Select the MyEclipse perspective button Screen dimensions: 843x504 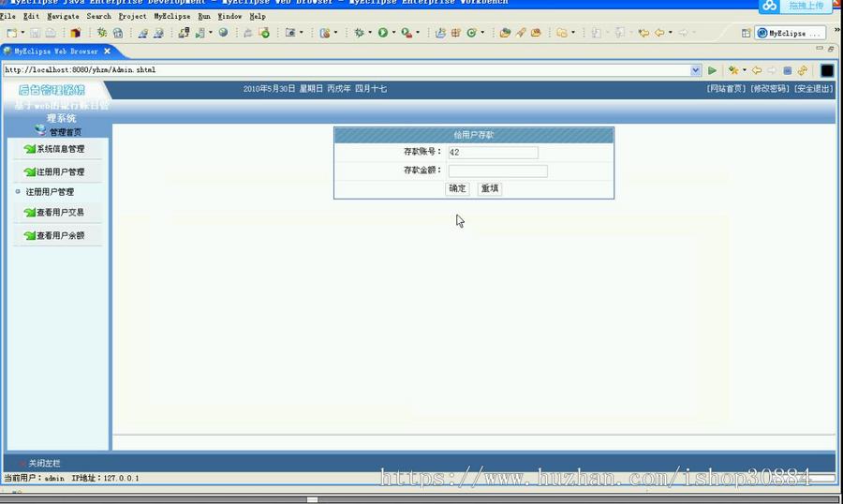(790, 34)
